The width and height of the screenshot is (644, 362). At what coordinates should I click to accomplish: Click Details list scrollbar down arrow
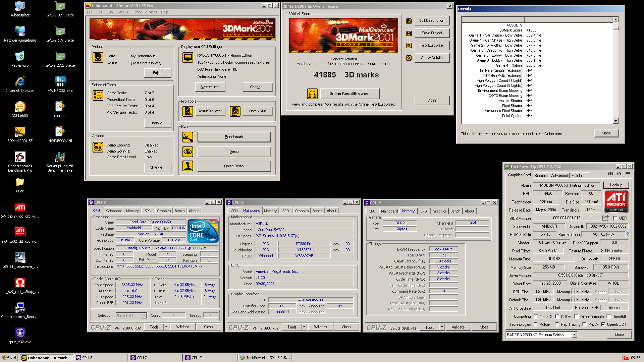[615, 121]
